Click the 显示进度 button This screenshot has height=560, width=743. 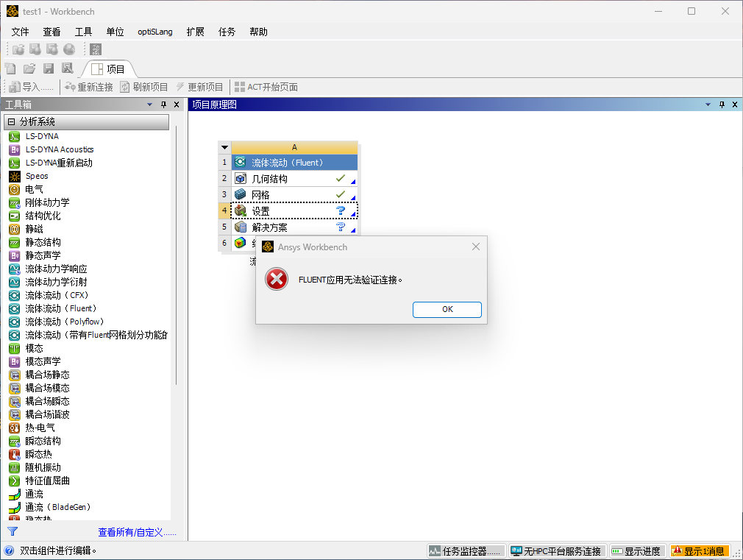(x=638, y=551)
